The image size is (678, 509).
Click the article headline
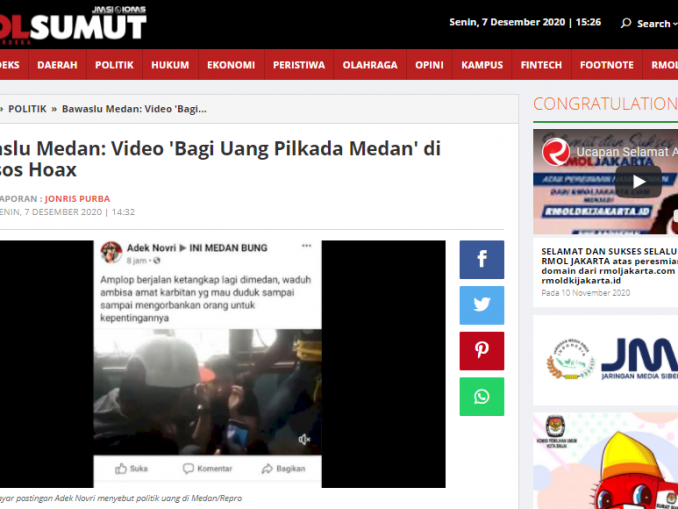[x=220, y=159]
